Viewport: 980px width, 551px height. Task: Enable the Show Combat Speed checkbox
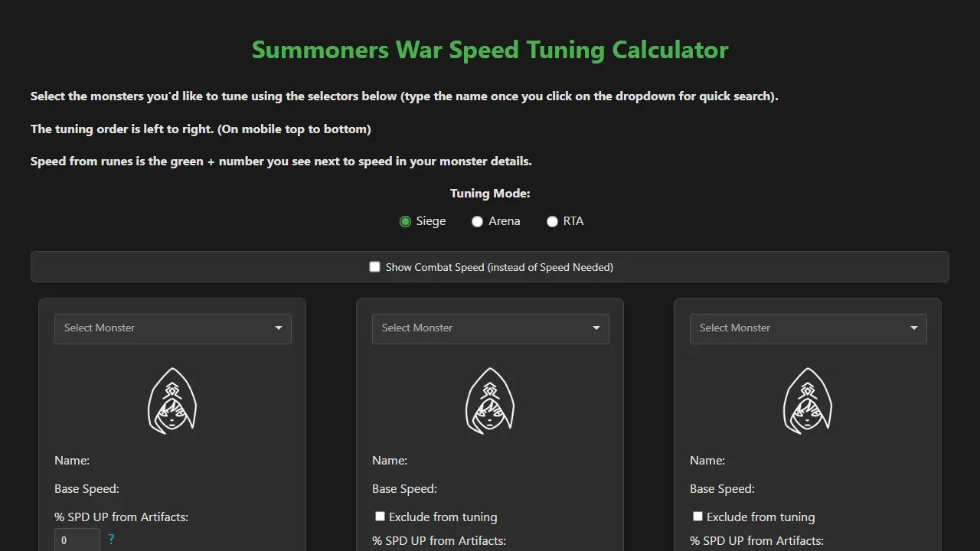(x=374, y=266)
